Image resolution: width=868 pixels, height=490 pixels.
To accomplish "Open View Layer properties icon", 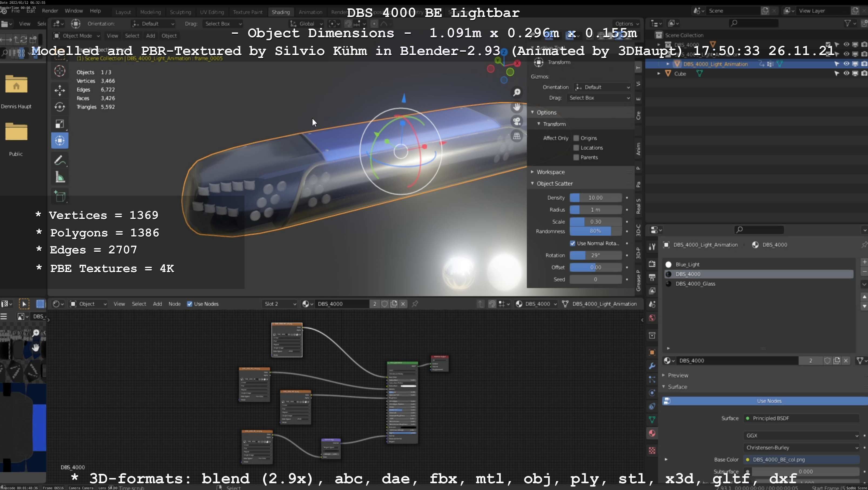I will pos(652,290).
